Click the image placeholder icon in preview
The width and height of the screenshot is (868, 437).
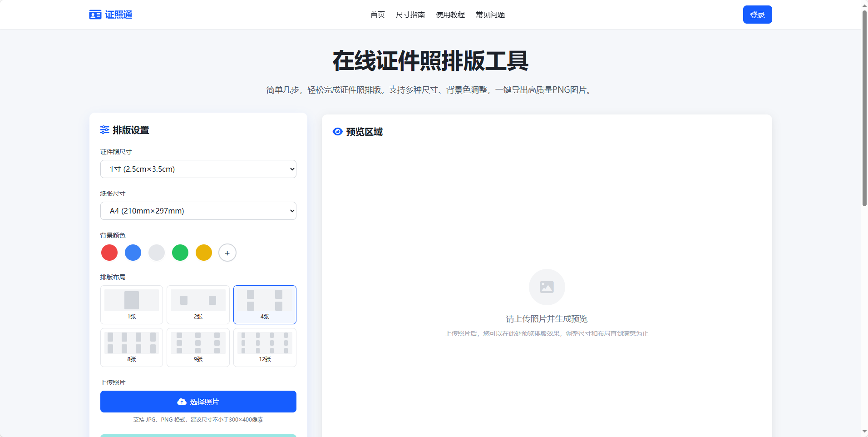547,287
